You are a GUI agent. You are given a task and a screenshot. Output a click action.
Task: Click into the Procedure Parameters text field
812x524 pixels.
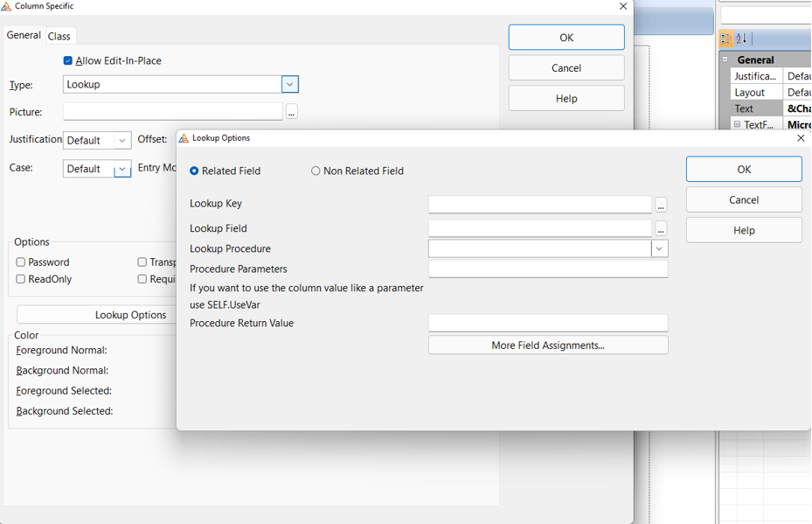point(547,269)
